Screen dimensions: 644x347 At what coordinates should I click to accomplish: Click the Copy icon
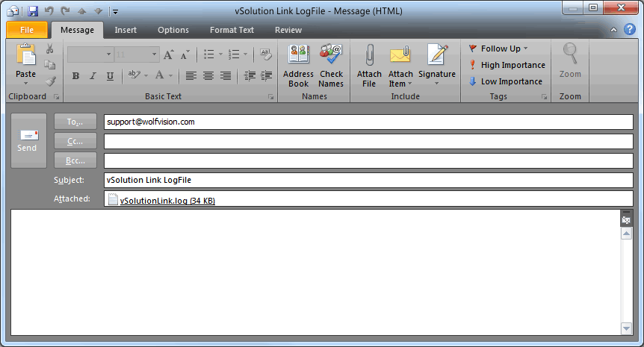50,65
